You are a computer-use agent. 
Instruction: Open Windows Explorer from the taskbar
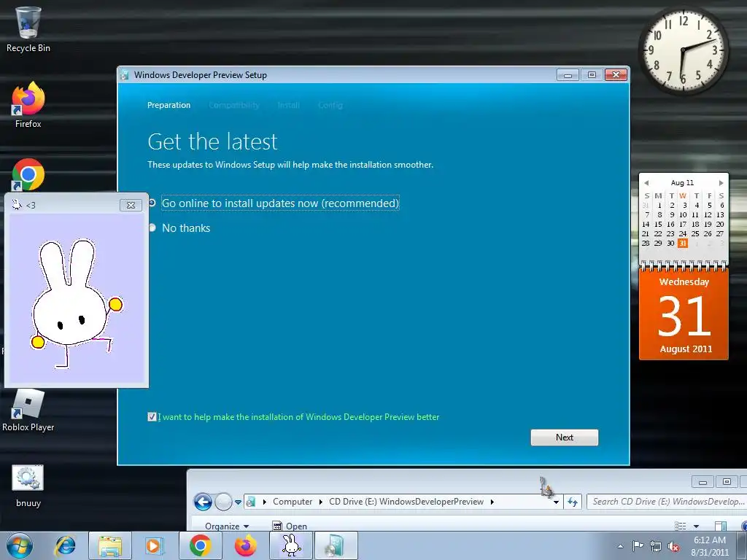110,545
